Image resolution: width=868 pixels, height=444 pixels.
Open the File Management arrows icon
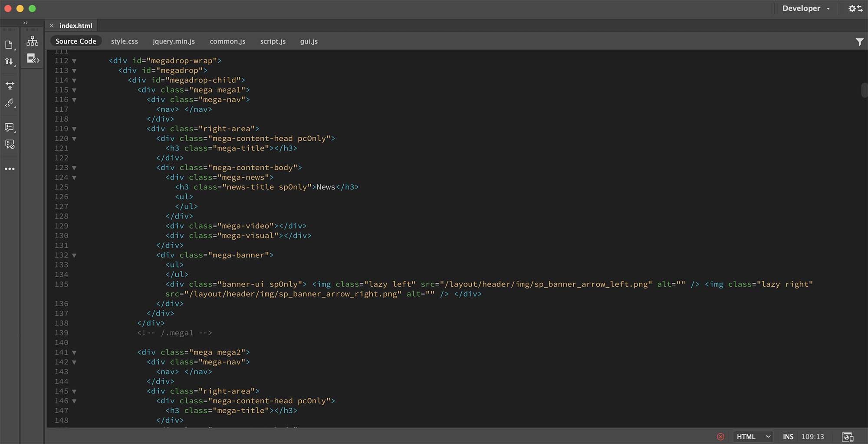(x=9, y=62)
